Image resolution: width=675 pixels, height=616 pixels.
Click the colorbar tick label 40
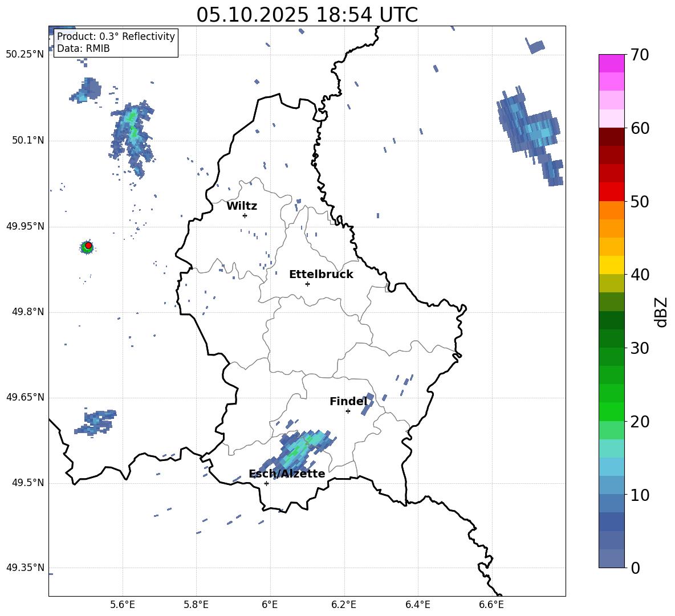(x=640, y=275)
